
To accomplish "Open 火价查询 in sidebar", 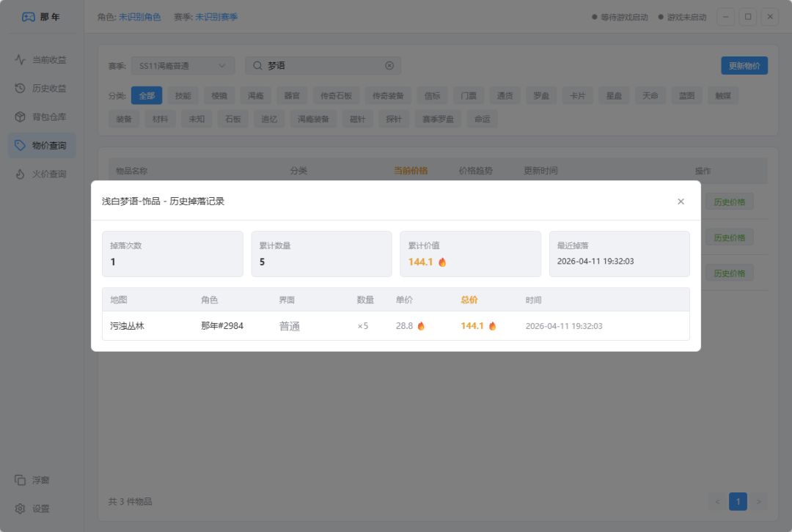I will (x=41, y=174).
